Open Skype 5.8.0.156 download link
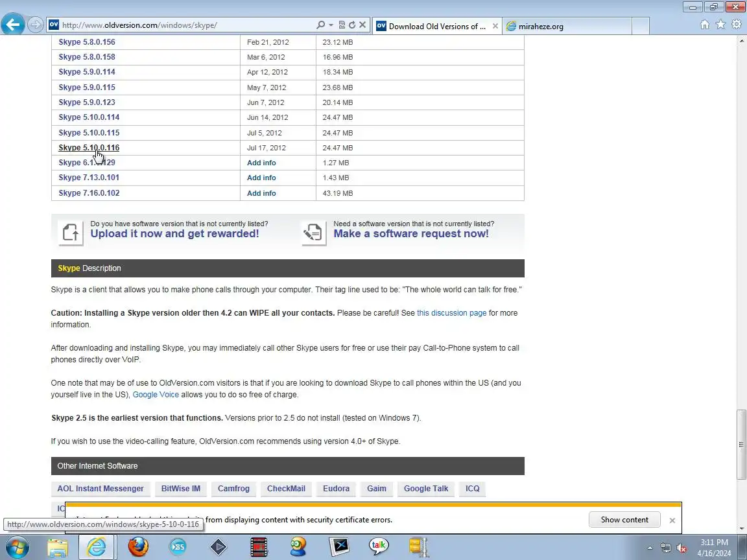Viewport: 747px width, 560px height. click(87, 42)
